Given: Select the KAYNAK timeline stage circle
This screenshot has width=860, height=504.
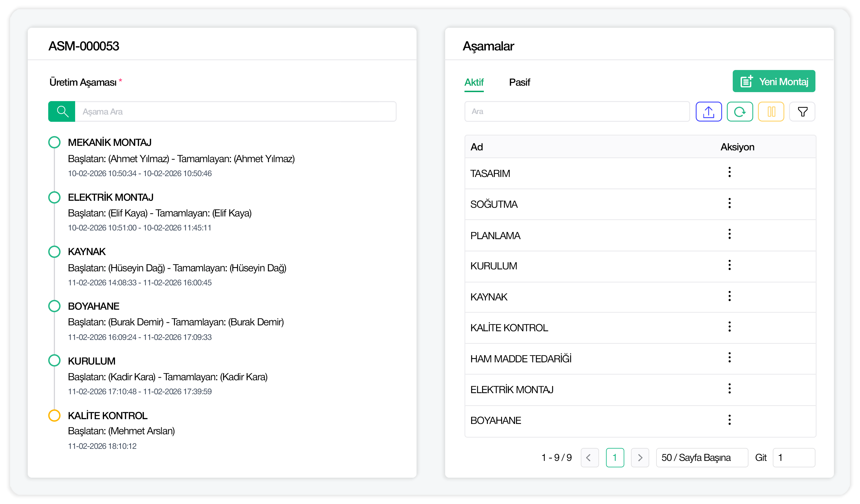Looking at the screenshot, I should coord(54,252).
